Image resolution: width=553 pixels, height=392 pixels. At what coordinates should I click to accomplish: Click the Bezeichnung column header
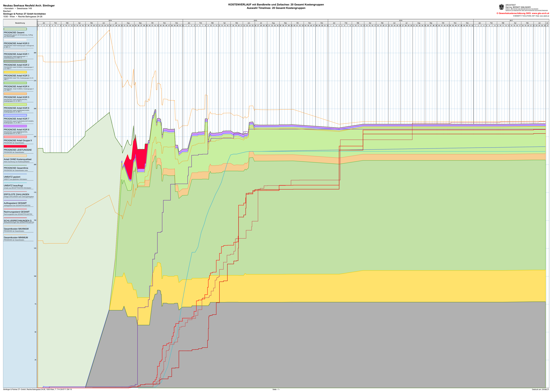tap(20, 23)
